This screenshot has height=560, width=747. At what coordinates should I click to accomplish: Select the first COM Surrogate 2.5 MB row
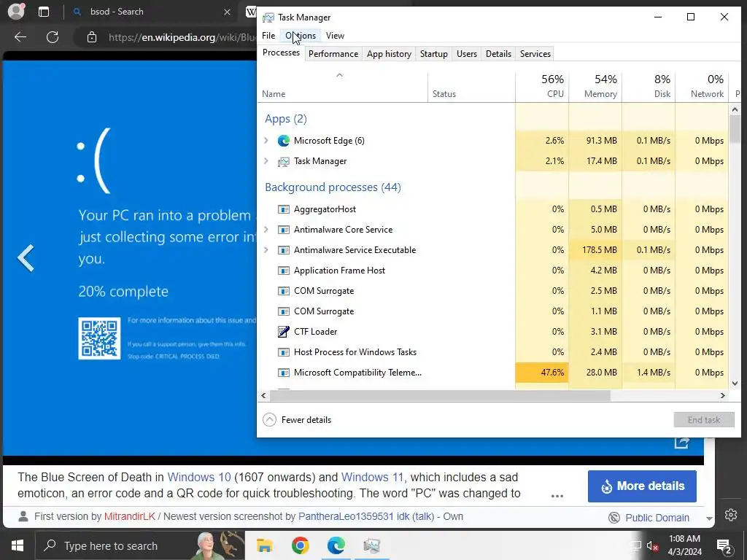tap(493, 291)
